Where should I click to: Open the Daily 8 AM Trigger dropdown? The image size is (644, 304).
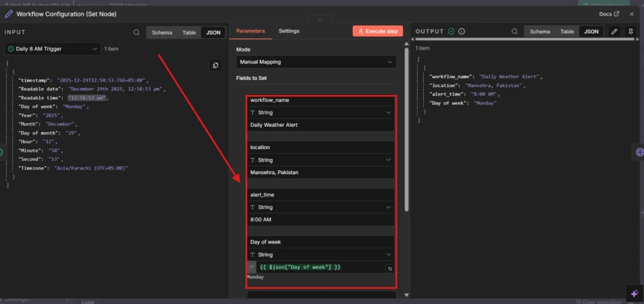(53, 49)
